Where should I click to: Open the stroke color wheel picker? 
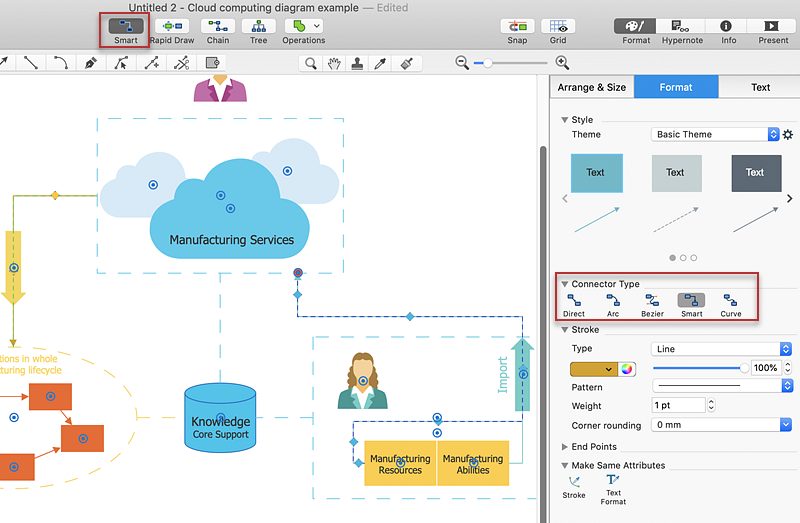click(627, 368)
